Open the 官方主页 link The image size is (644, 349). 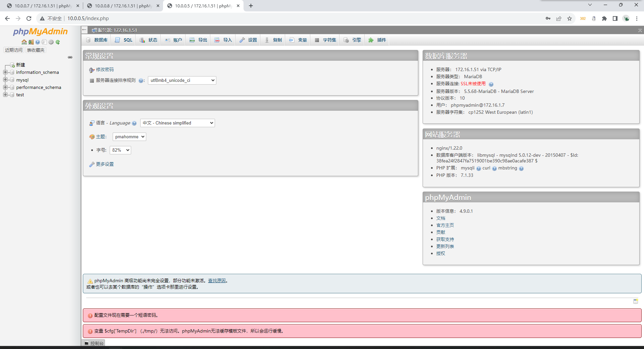pyautogui.click(x=445, y=225)
